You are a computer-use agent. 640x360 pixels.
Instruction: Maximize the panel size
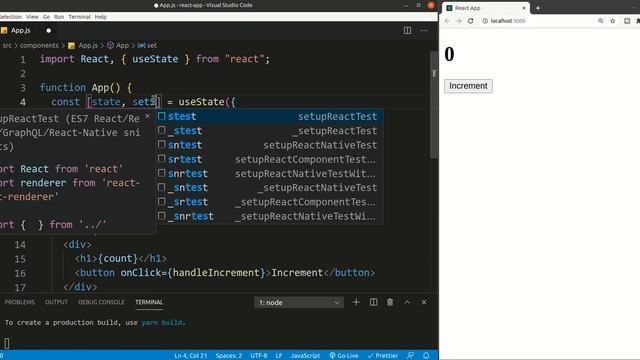[407, 302]
